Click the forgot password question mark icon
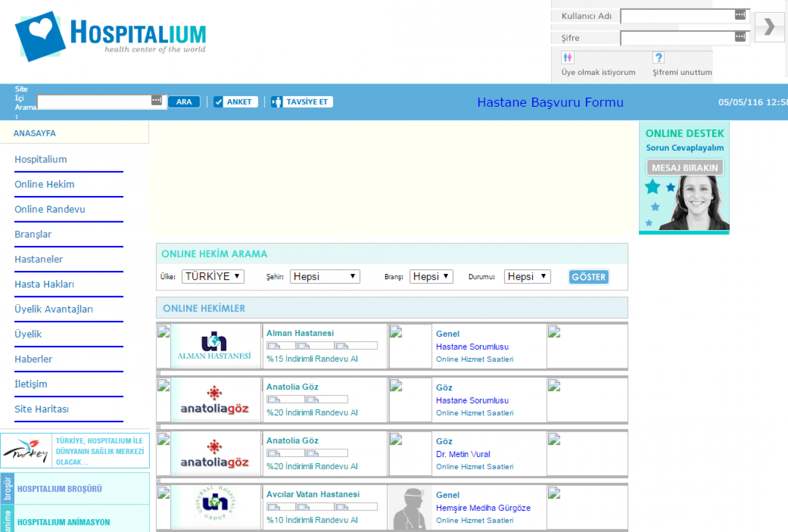The height and width of the screenshot is (532, 788). pos(658,58)
